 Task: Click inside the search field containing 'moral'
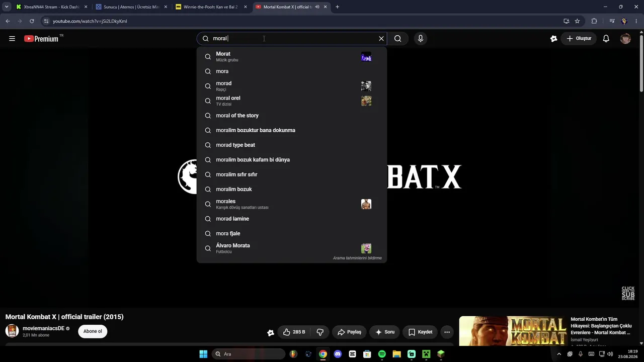292,39
